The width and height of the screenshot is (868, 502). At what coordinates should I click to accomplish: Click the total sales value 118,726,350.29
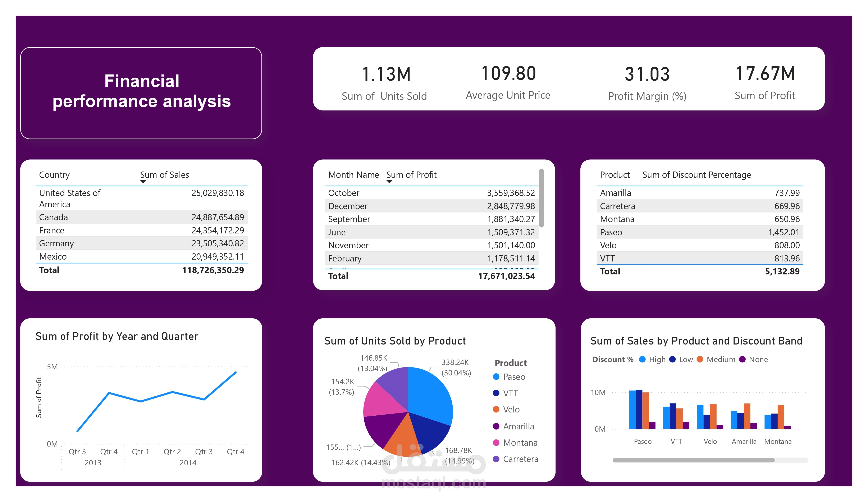point(213,270)
